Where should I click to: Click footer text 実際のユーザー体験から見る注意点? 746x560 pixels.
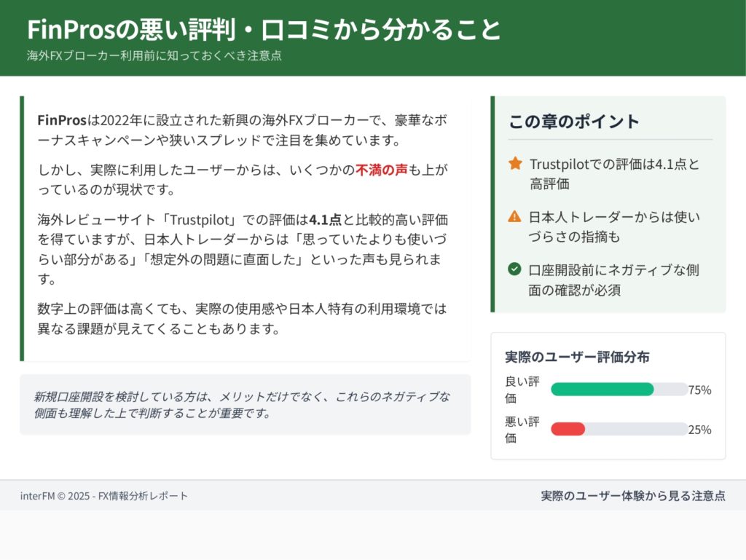click(x=632, y=496)
